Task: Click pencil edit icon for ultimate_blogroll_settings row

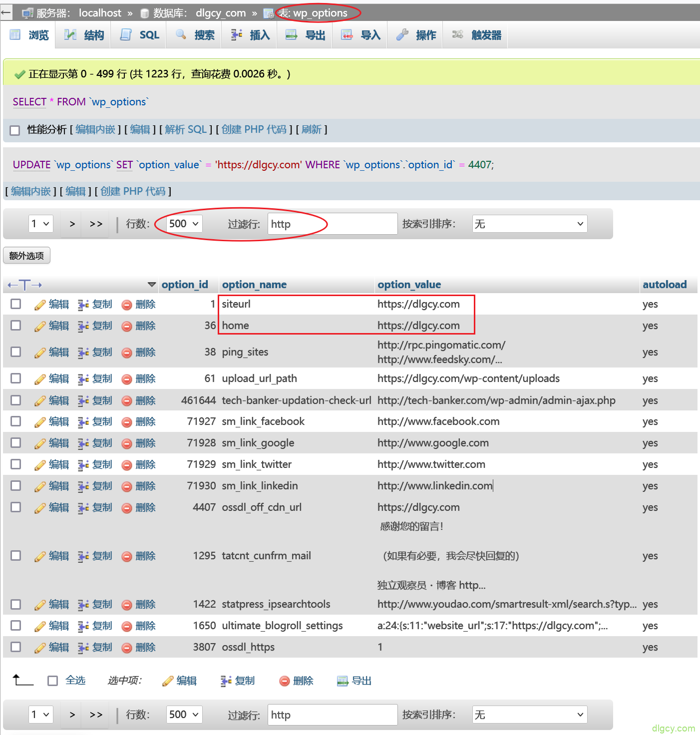Action: (x=40, y=626)
